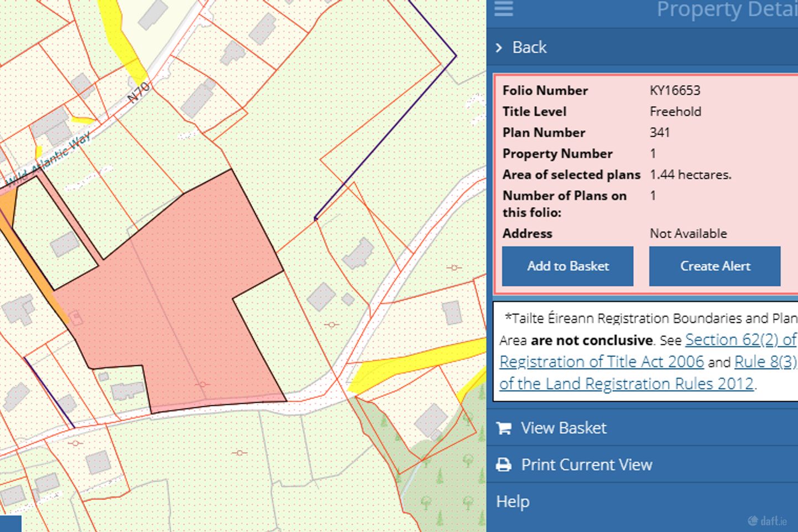Open the Help menu item
The height and width of the screenshot is (532, 798).
click(x=513, y=502)
